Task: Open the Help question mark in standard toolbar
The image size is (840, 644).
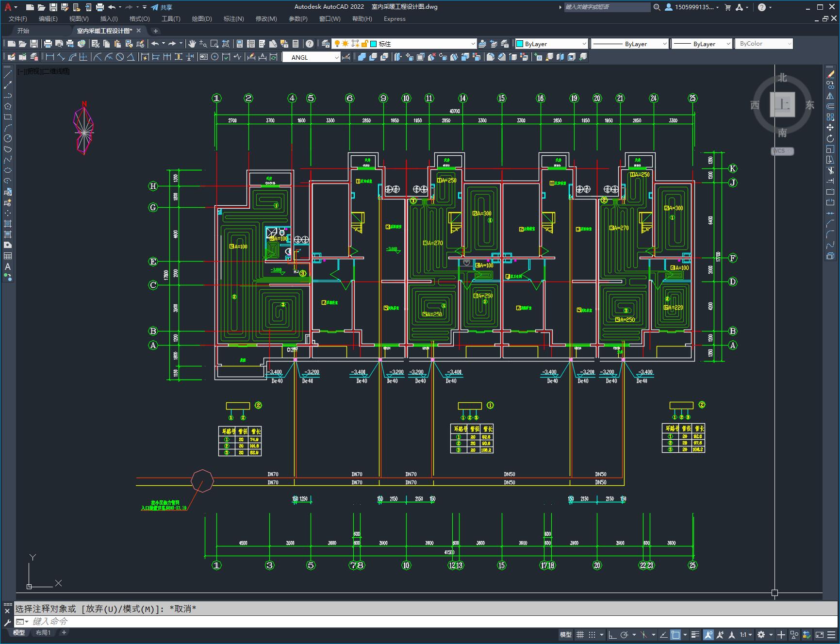Action: point(310,44)
